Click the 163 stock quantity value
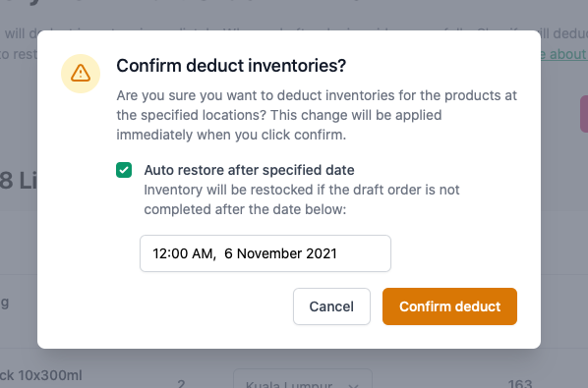Screen dimensions: 588x388 pos(520,383)
